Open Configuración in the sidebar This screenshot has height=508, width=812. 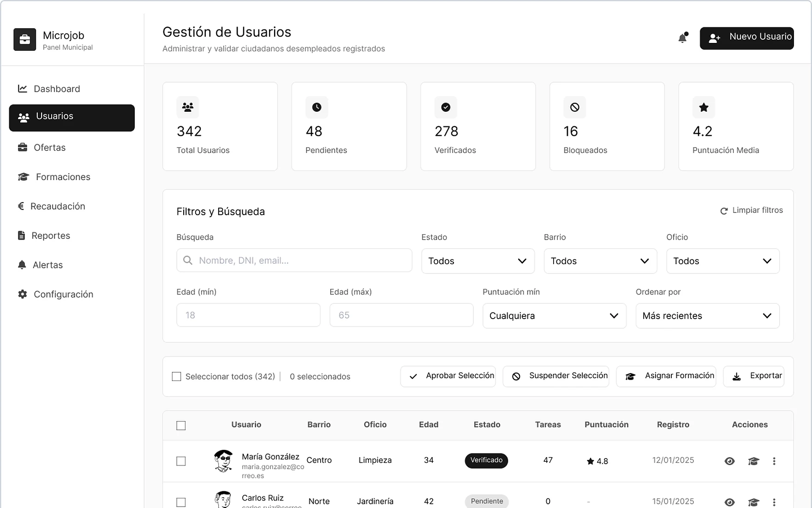[72, 294]
